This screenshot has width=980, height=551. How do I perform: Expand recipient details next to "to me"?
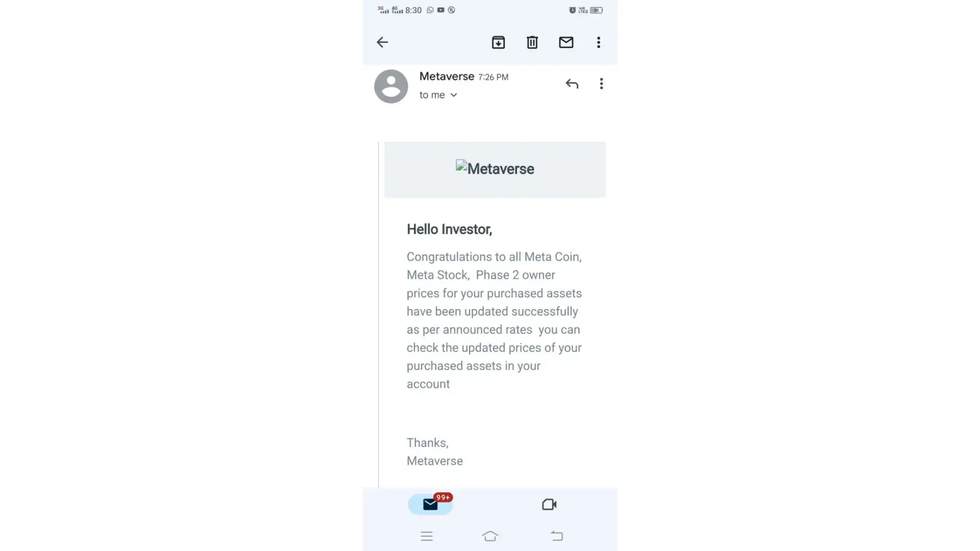click(454, 95)
